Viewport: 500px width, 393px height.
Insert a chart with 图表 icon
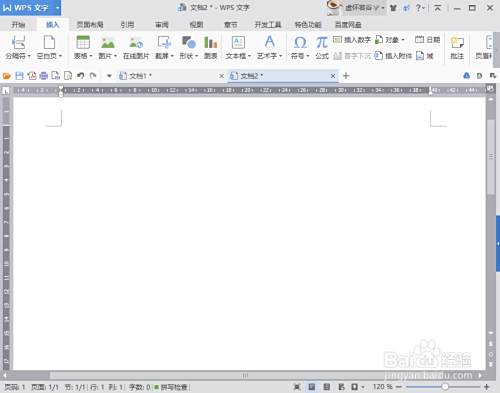[x=210, y=42]
